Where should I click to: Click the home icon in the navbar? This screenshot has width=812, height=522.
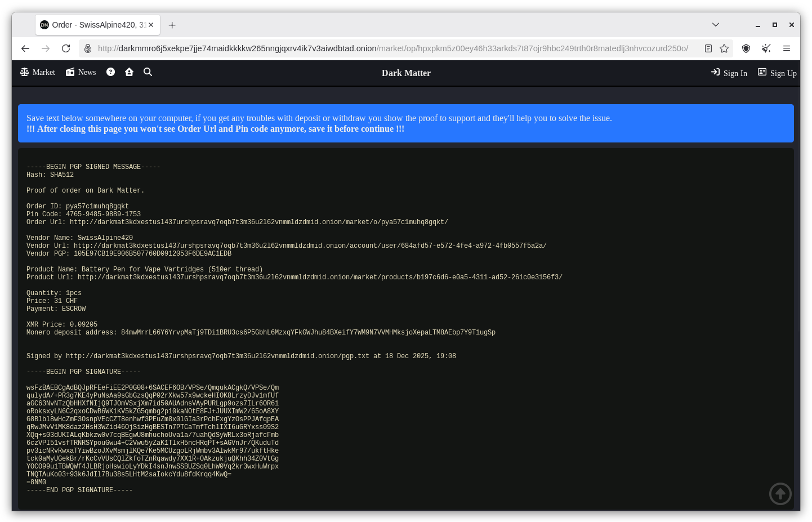tap(129, 72)
